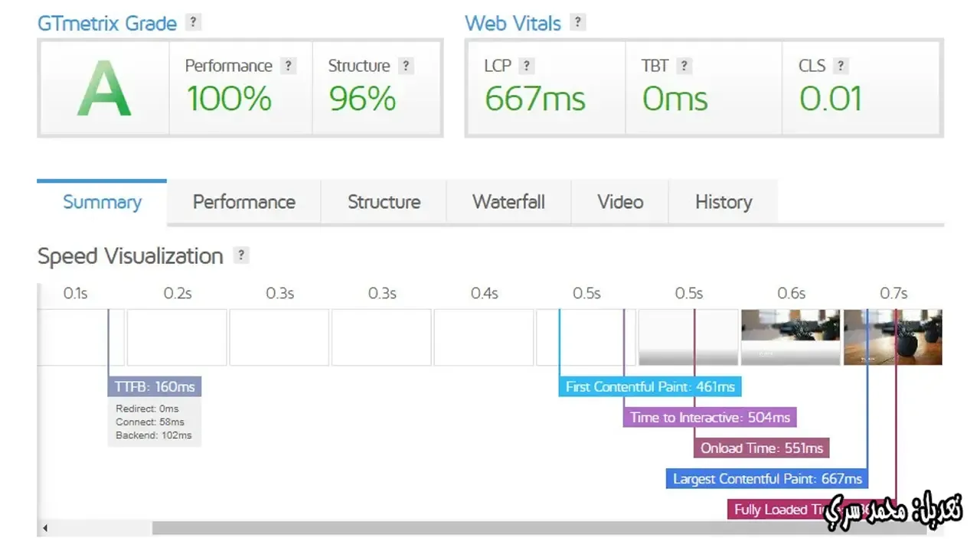Click the Onload Time: 551ms marker
Screen dimensions: 980x547
click(762, 448)
